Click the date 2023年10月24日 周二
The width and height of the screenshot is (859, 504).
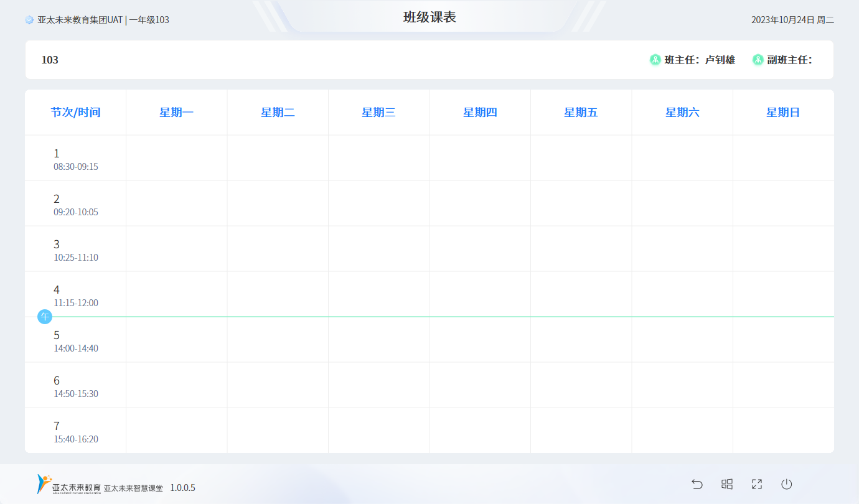click(792, 20)
